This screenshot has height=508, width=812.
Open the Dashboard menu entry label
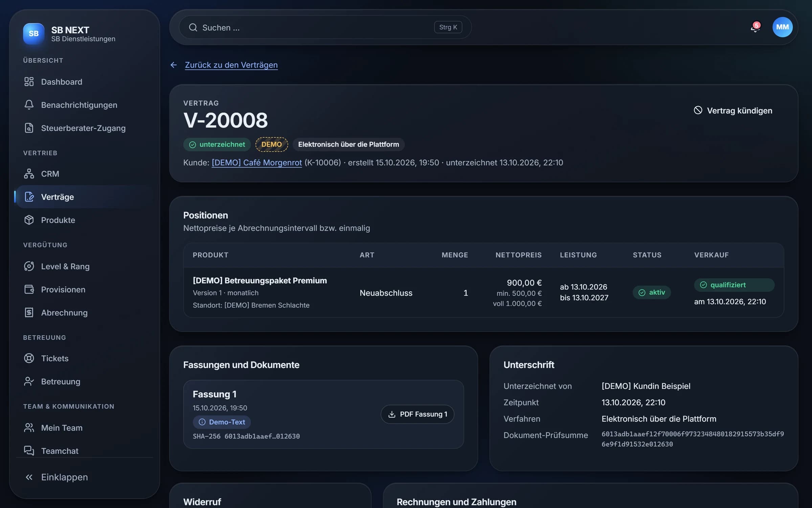[x=62, y=82]
